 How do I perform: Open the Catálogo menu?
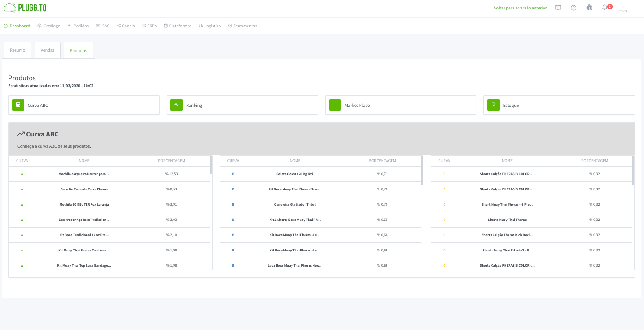coord(49,26)
